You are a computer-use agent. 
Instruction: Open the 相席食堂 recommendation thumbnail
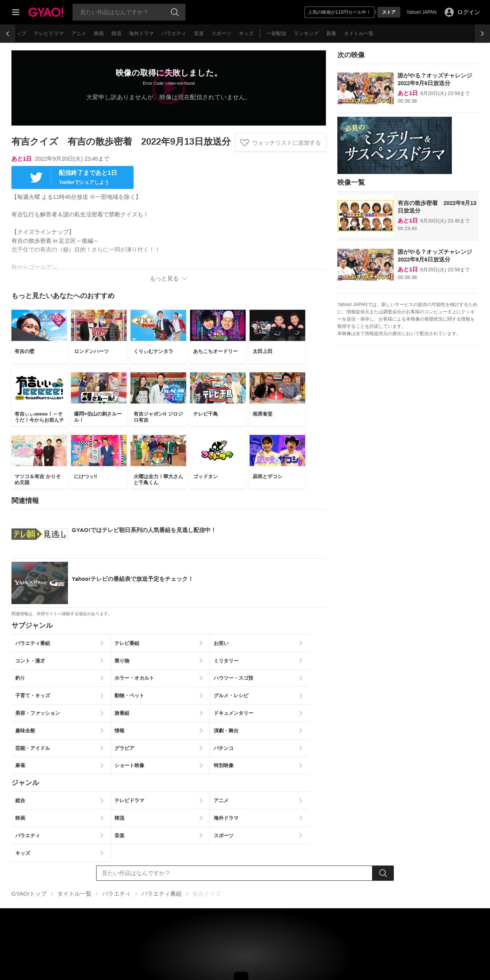pyautogui.click(x=277, y=388)
